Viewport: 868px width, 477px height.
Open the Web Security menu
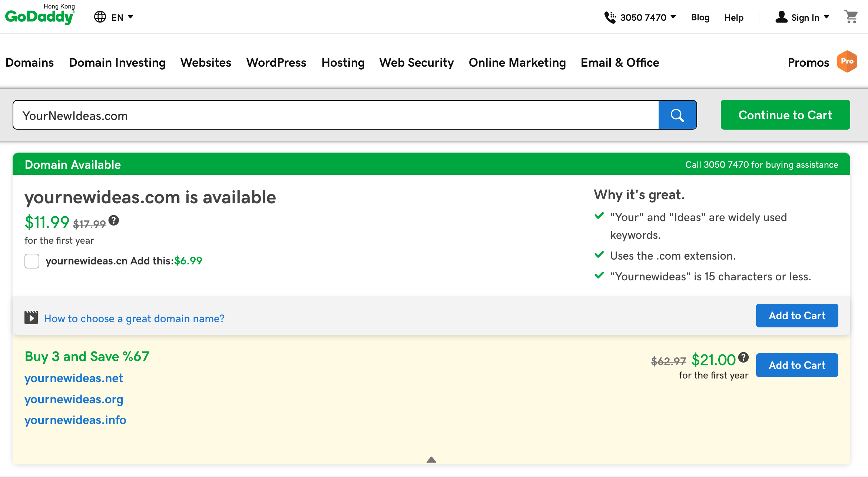416,63
